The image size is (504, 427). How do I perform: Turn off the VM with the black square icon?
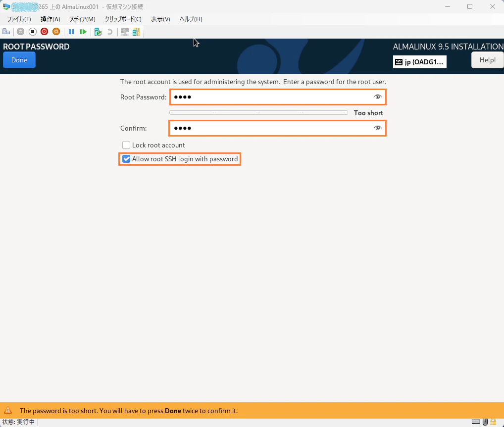pos(33,32)
